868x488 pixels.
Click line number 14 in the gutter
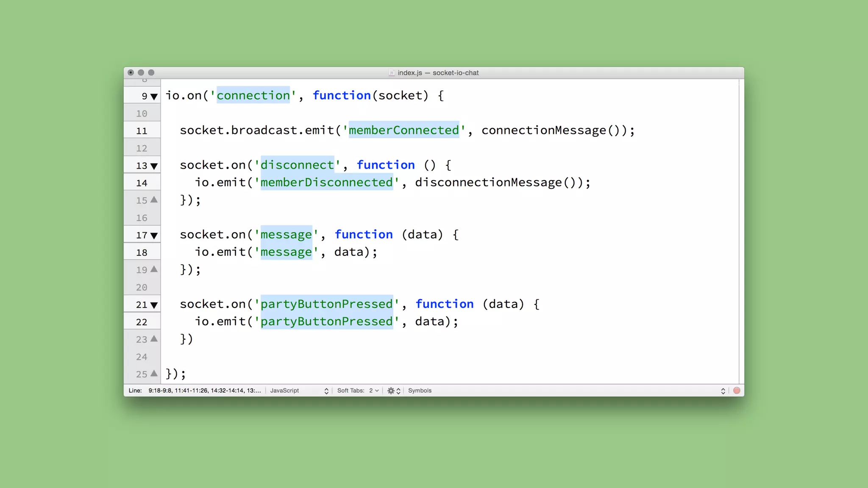pos(142,183)
